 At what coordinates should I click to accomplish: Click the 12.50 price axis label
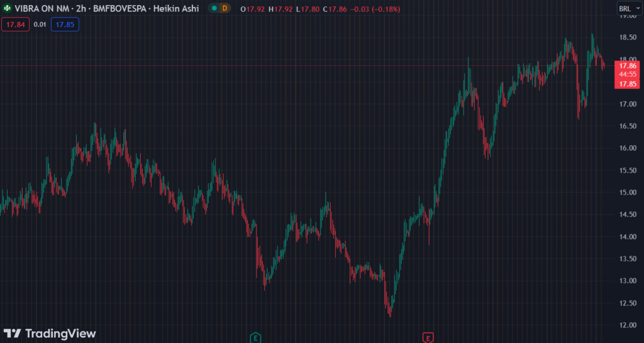(628, 303)
